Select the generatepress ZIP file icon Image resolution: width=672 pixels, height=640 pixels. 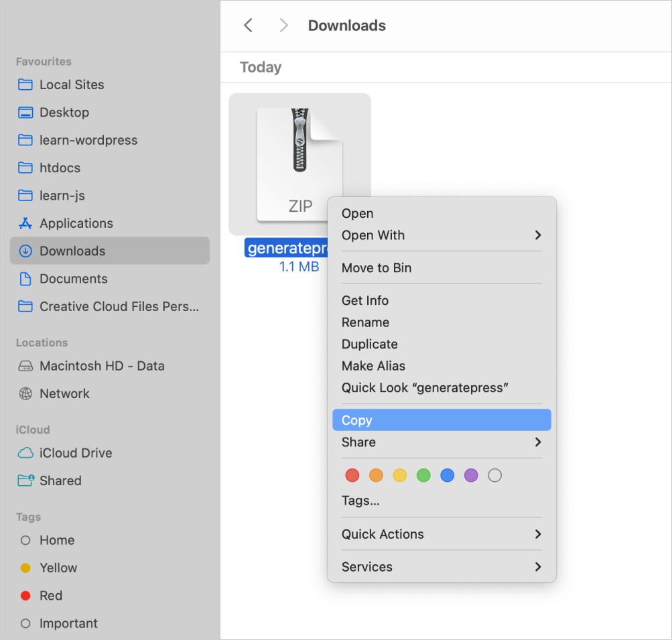(299, 165)
